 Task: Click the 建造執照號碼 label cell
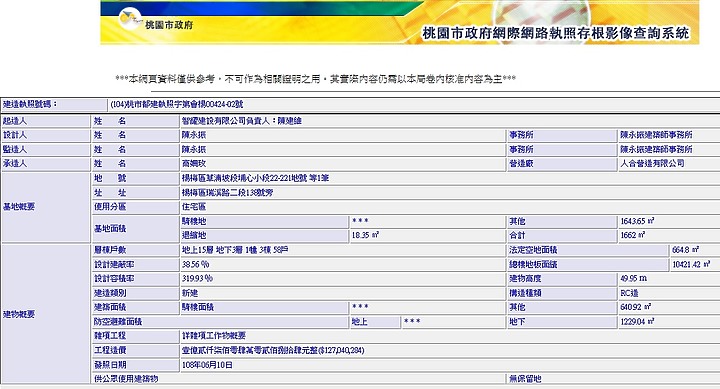(x=54, y=105)
